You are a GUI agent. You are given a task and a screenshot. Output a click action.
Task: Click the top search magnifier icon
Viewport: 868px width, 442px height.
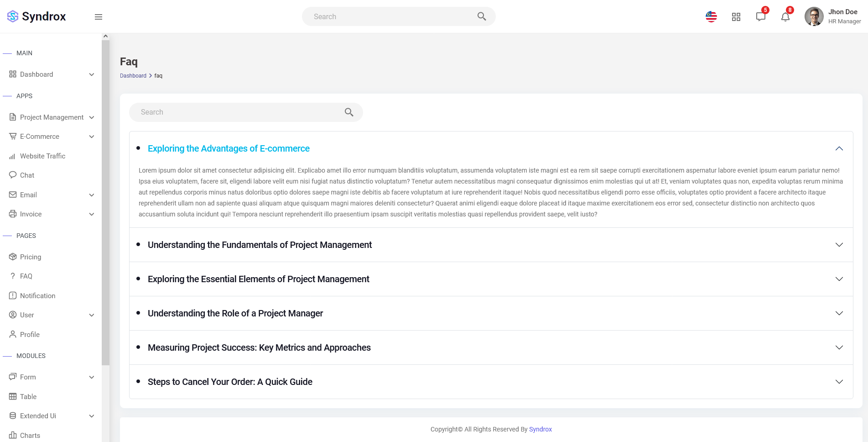click(x=482, y=16)
